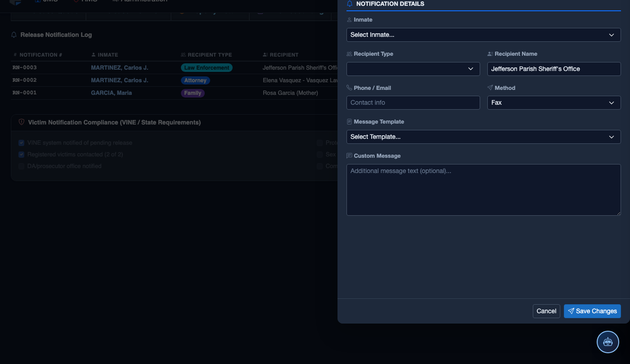Click the Cancel button

[x=546, y=311]
